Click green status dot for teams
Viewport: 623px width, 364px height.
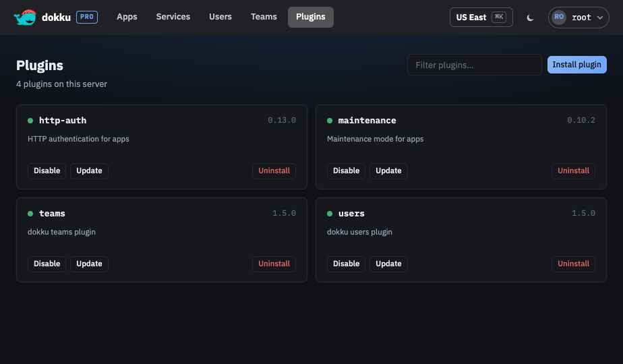30,214
